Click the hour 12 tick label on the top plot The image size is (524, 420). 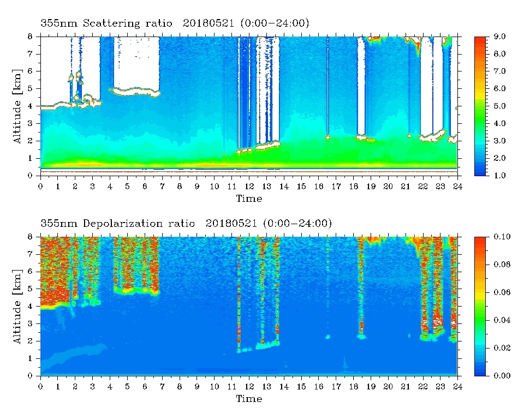point(249,187)
